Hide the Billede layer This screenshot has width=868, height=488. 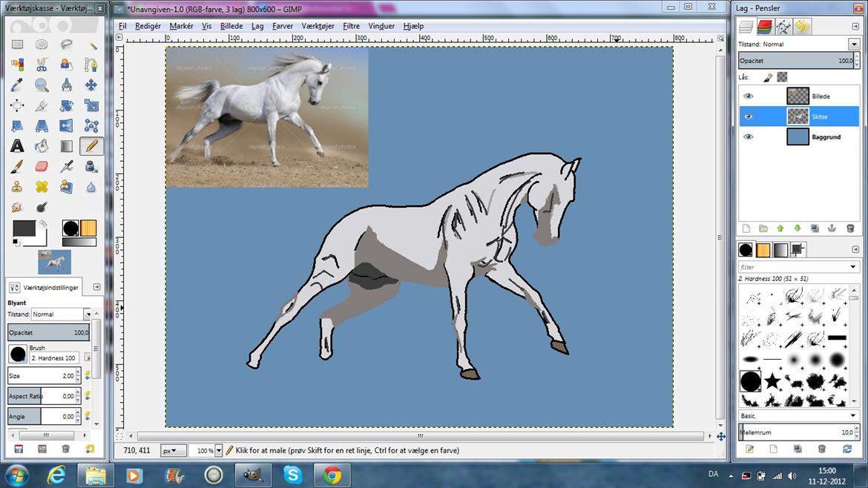[748, 96]
